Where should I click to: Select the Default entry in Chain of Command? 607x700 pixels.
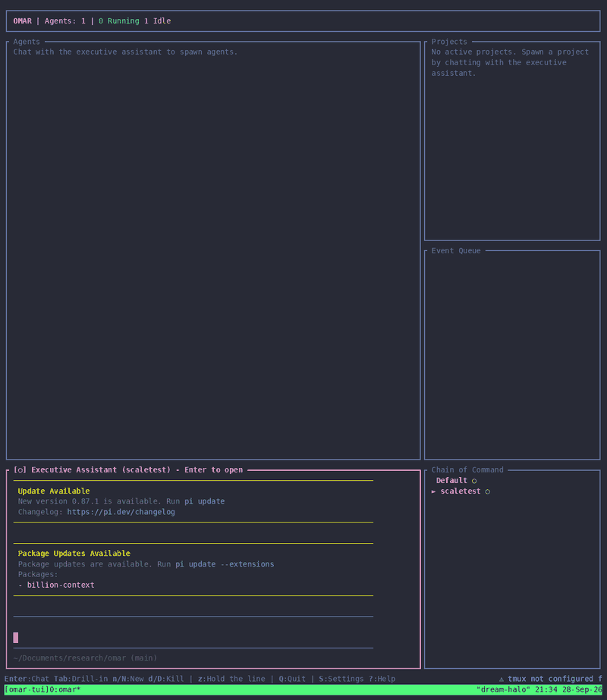[451, 481]
